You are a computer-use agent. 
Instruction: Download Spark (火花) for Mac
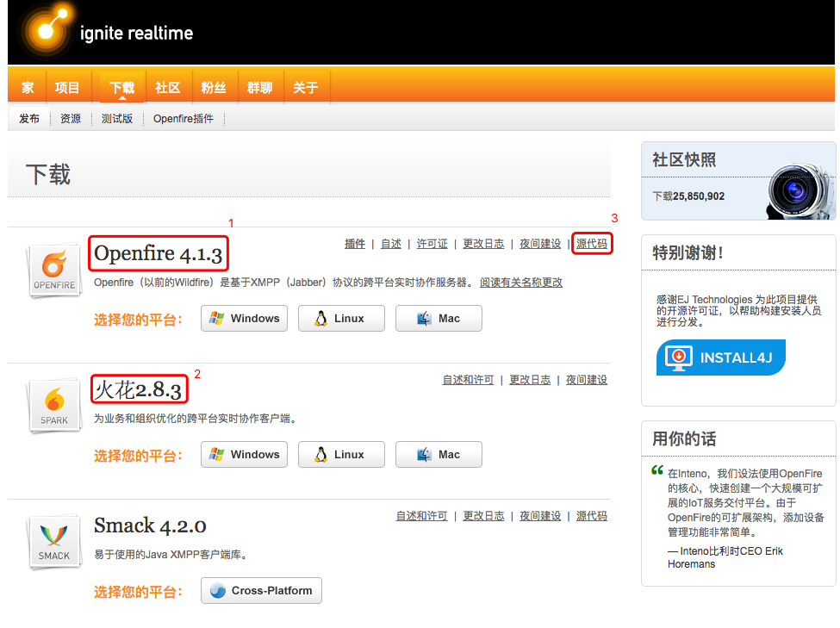coord(439,454)
